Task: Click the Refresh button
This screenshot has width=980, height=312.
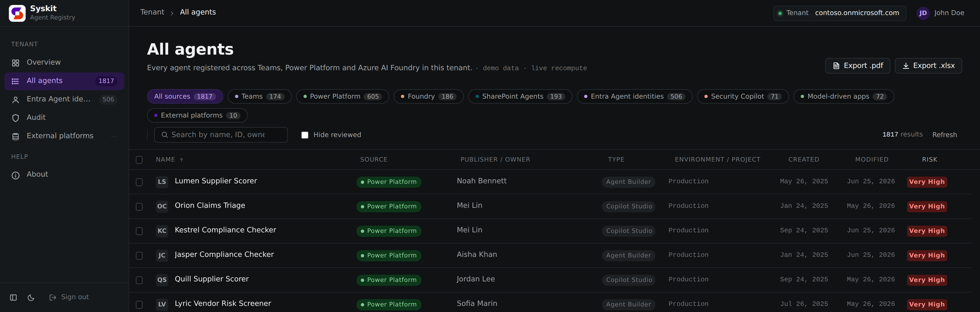Action: pyautogui.click(x=944, y=135)
